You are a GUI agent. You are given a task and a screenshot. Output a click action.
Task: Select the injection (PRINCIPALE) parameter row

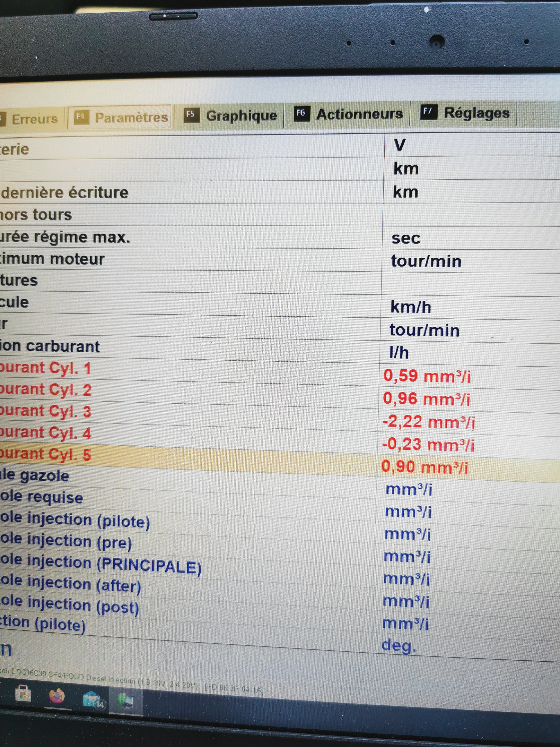click(100, 565)
